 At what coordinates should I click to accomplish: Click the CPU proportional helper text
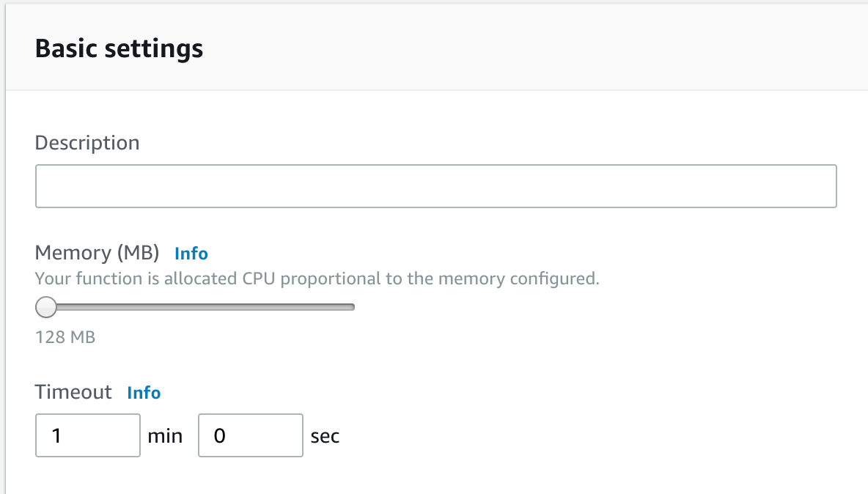coord(317,279)
